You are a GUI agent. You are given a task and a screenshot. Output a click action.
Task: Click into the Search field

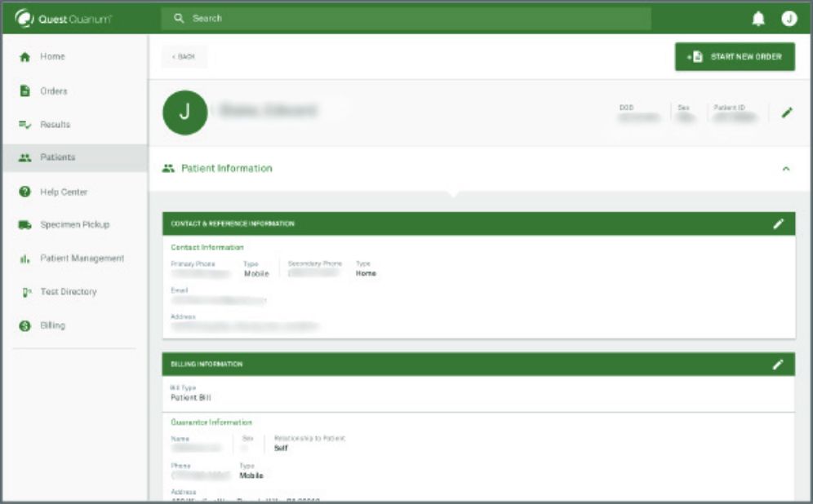point(408,18)
